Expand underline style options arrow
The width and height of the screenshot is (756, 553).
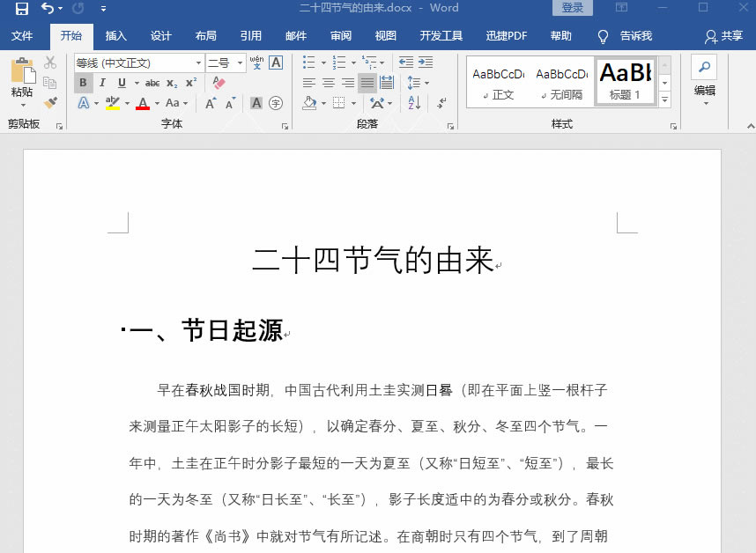pos(137,83)
